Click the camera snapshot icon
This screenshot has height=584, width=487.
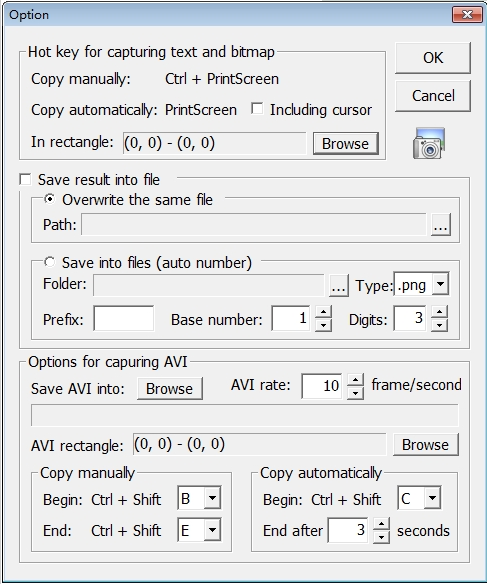pyautogui.click(x=429, y=143)
